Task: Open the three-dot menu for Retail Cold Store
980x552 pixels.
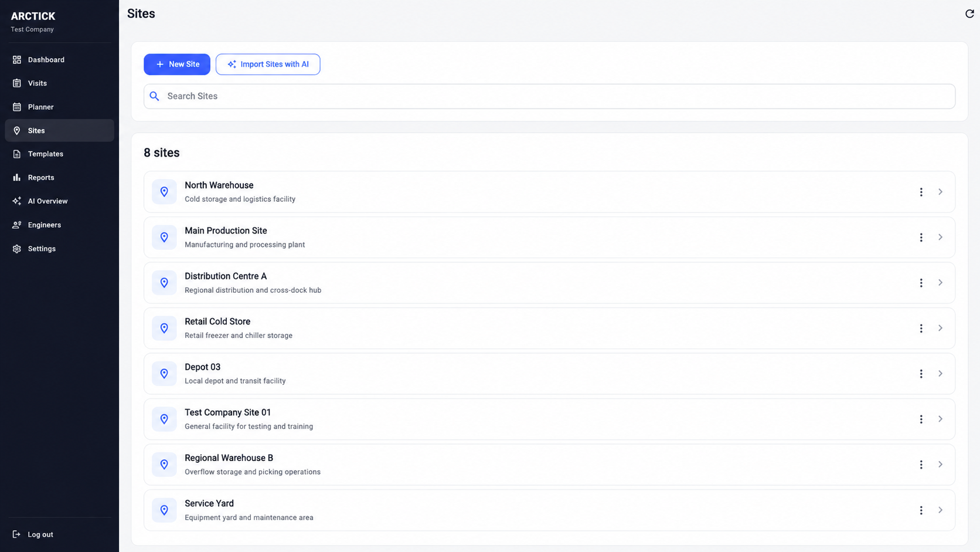Action: (x=921, y=328)
